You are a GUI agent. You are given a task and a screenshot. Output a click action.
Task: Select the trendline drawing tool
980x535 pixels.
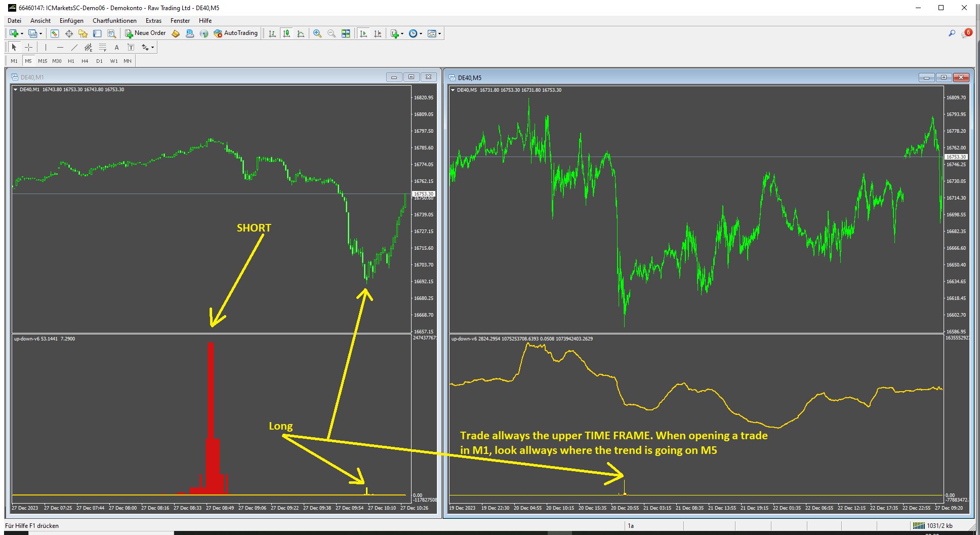pos(74,47)
